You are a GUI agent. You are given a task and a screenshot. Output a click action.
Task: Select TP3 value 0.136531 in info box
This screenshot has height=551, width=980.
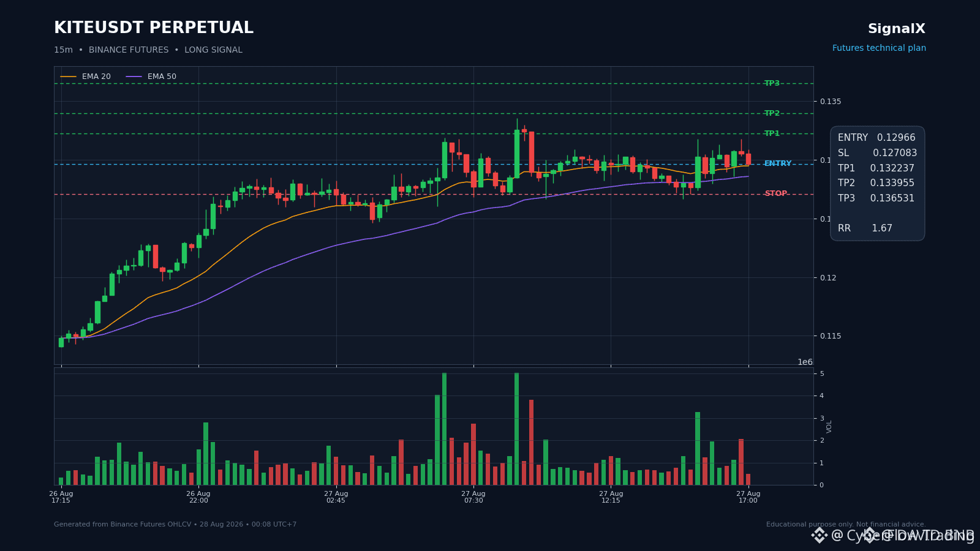point(892,198)
